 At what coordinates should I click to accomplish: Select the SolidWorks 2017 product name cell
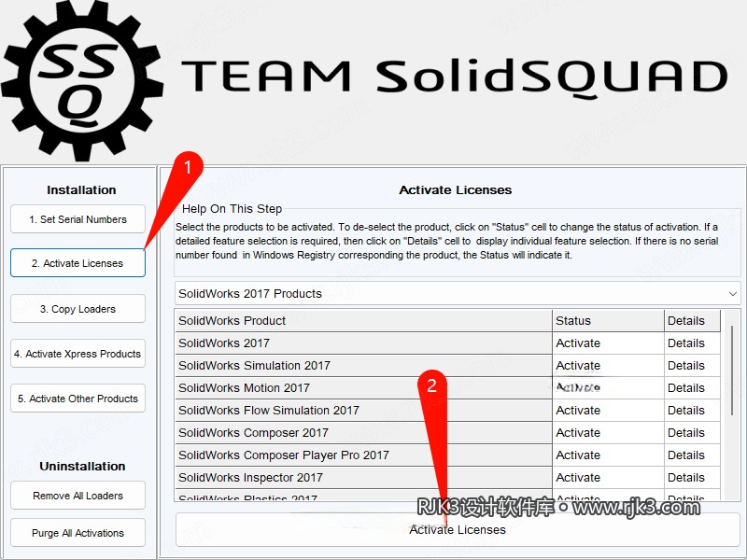point(363,343)
